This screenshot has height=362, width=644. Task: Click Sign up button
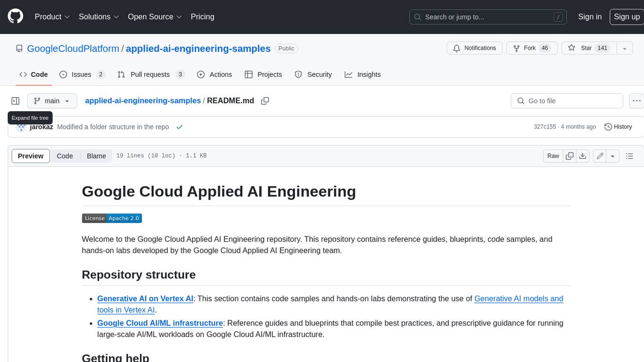pyautogui.click(x=626, y=17)
